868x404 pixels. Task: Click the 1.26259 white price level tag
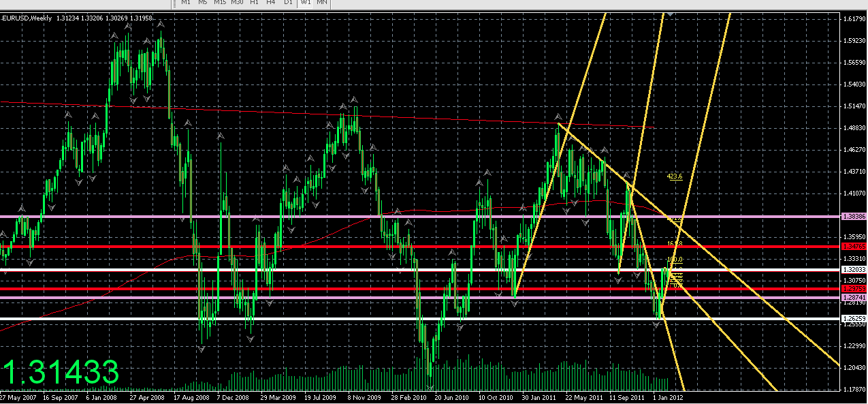[854, 318]
